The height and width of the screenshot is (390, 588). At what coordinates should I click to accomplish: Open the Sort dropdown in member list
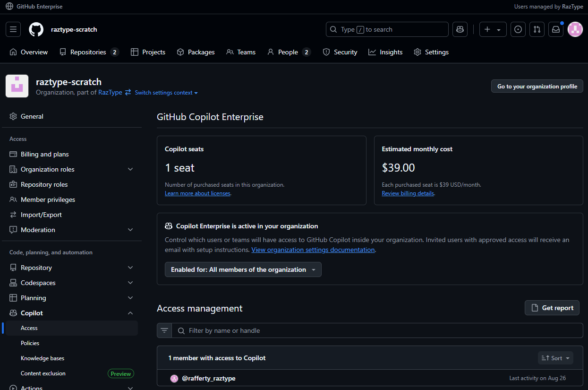pyautogui.click(x=555, y=358)
